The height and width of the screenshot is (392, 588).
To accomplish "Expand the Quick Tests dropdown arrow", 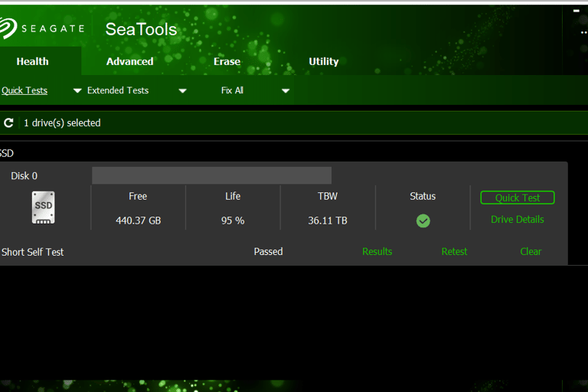I will coord(77,91).
